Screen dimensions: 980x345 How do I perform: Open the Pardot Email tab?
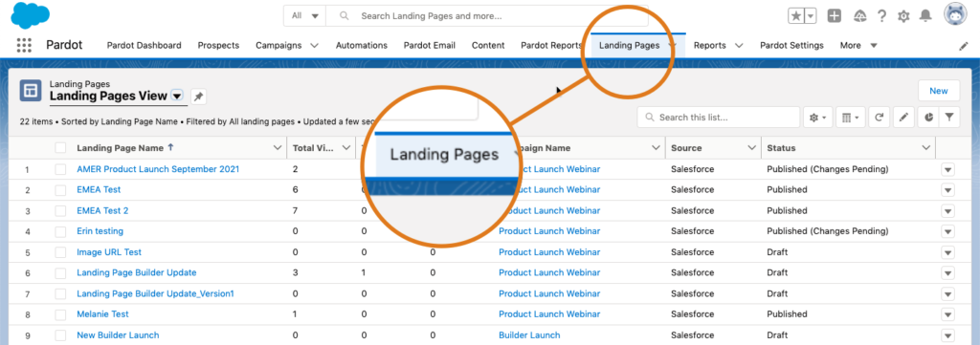click(x=430, y=46)
